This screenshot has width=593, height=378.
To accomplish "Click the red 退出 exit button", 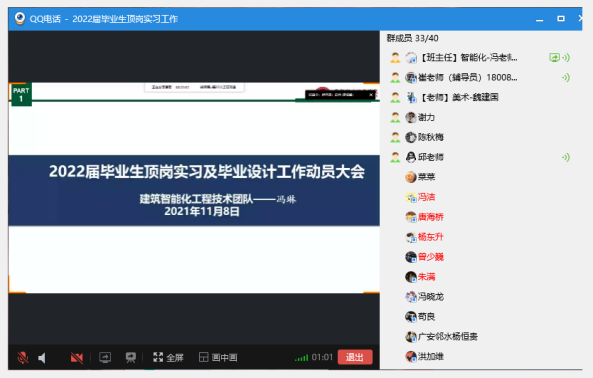I will [x=355, y=357].
